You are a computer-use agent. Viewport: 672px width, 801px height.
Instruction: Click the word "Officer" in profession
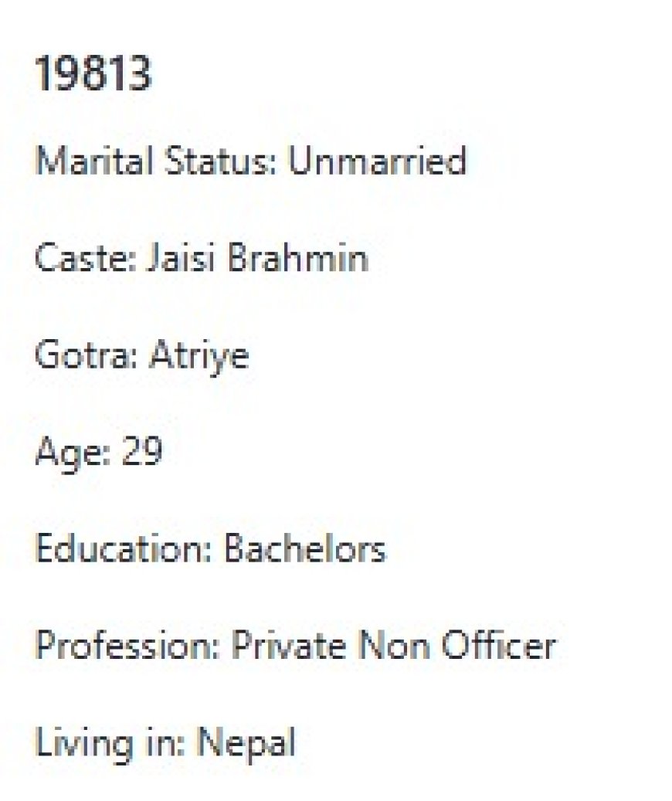(x=497, y=646)
